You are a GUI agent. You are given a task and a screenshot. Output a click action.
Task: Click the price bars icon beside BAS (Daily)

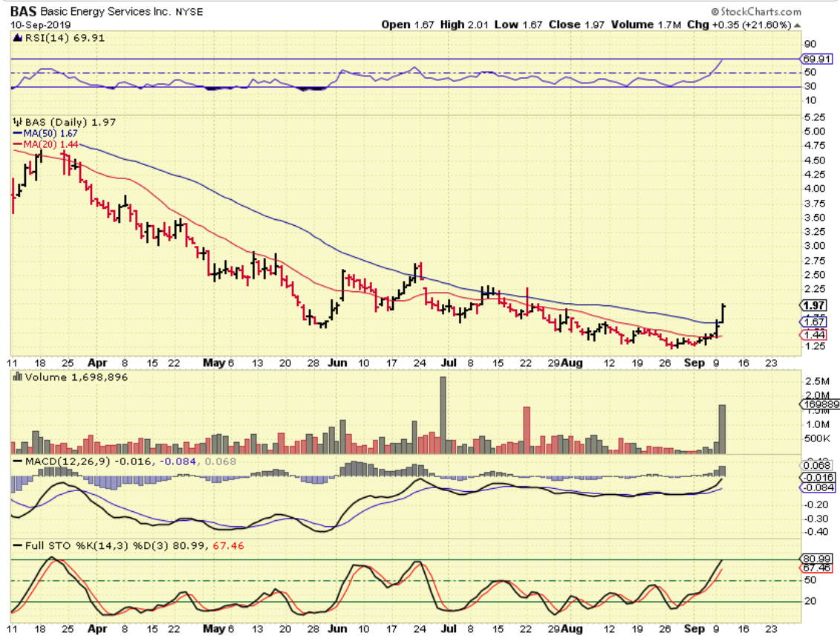pos(17,122)
